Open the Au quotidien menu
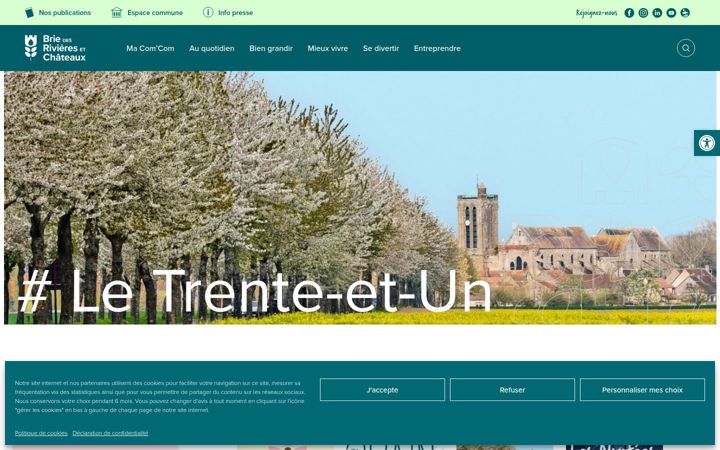This screenshot has width=720, height=450. coord(212,48)
